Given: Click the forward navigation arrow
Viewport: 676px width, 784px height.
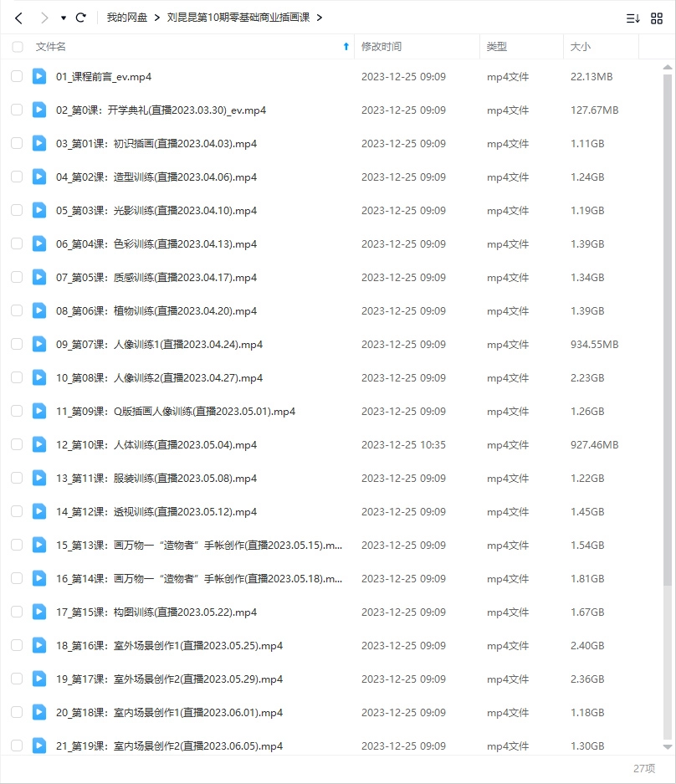Looking at the screenshot, I should [x=44, y=18].
